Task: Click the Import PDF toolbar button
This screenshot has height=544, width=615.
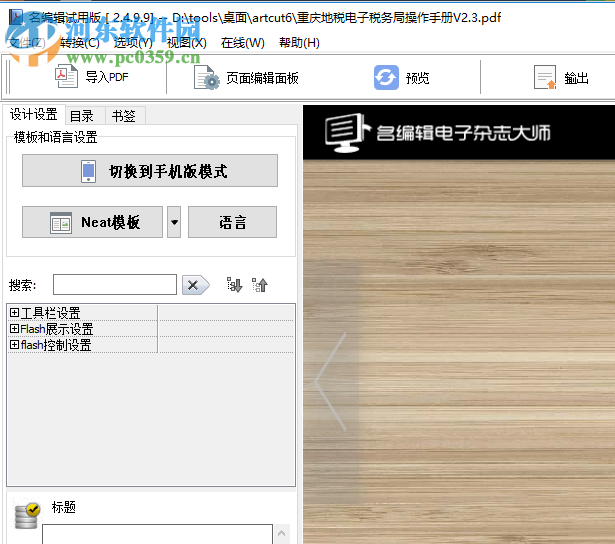Action: pyautogui.click(x=92, y=77)
